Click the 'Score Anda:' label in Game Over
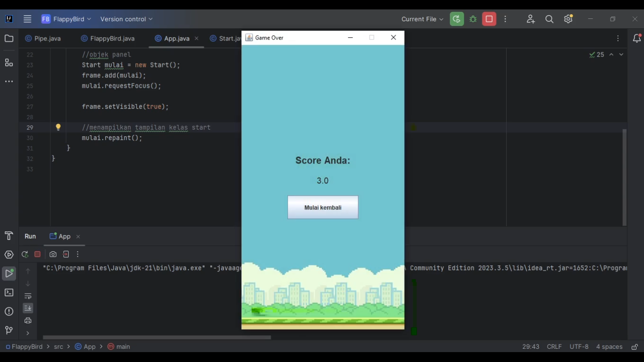Image resolution: width=644 pixels, height=362 pixels. click(x=323, y=161)
